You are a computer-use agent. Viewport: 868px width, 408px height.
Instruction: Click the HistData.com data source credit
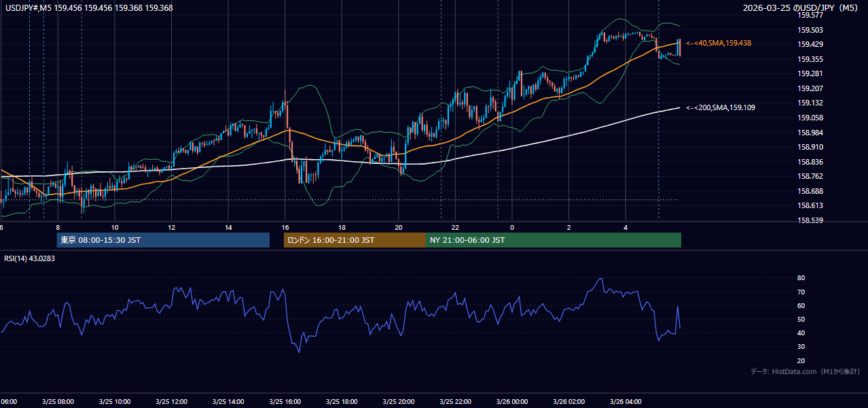click(805, 371)
